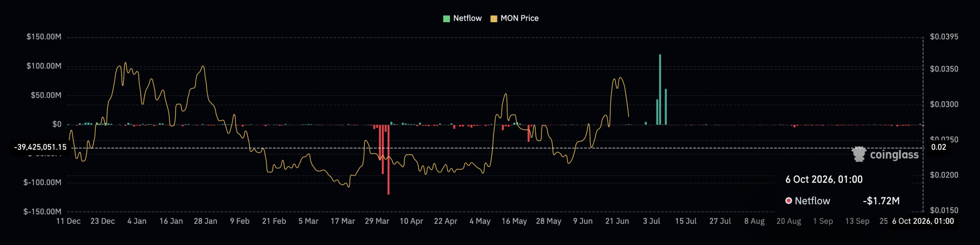Click the tooltip header '6 Oct 2026, 01:00'
Viewport: 980px width, 245px height.
click(824, 180)
